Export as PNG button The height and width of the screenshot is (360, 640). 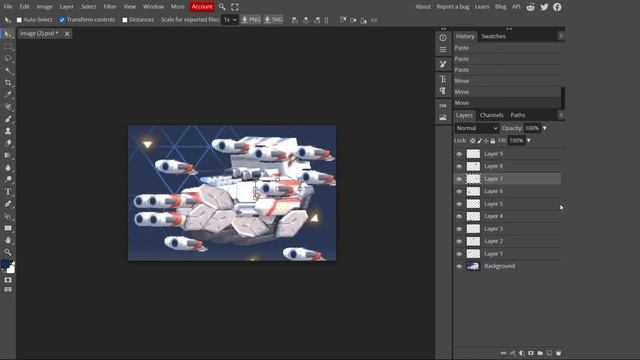click(x=251, y=20)
